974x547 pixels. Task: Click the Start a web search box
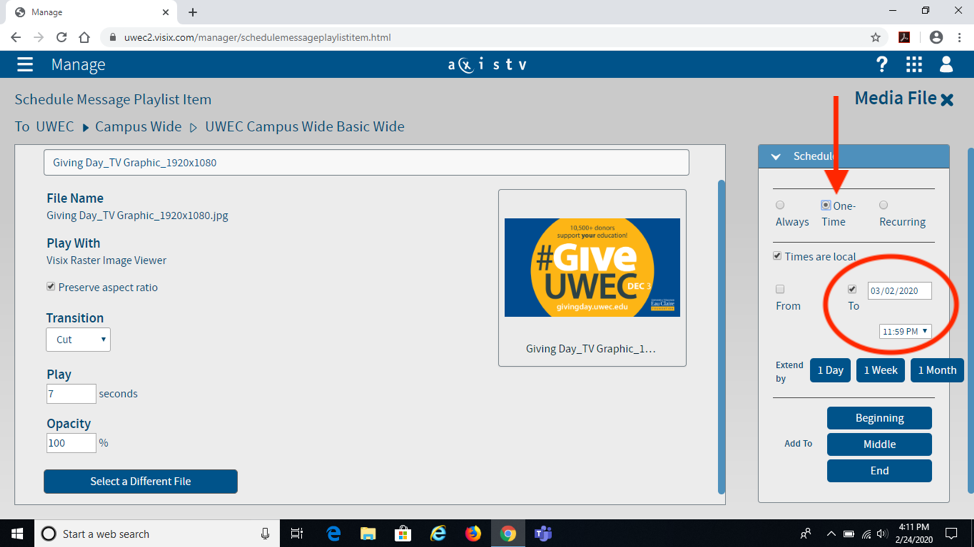(x=157, y=533)
